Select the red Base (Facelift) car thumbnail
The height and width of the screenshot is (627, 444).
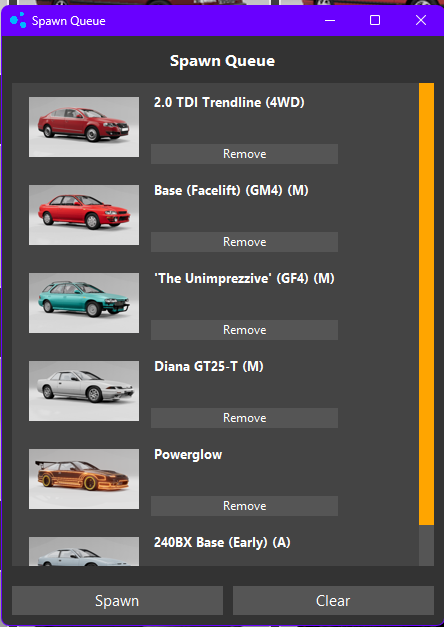[84, 215]
